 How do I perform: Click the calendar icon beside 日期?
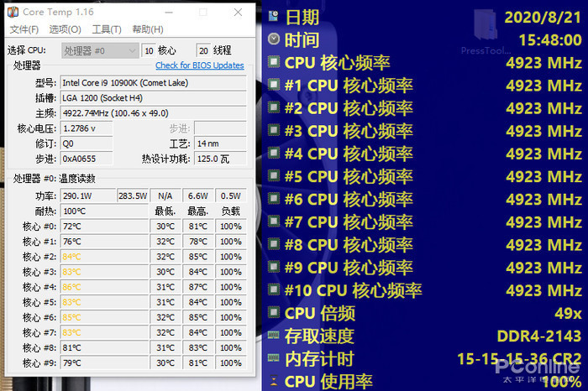click(x=274, y=16)
